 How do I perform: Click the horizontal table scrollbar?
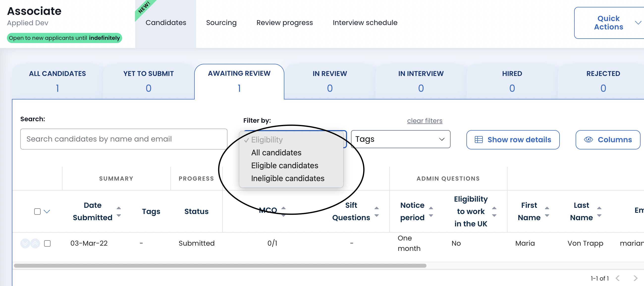point(220,265)
